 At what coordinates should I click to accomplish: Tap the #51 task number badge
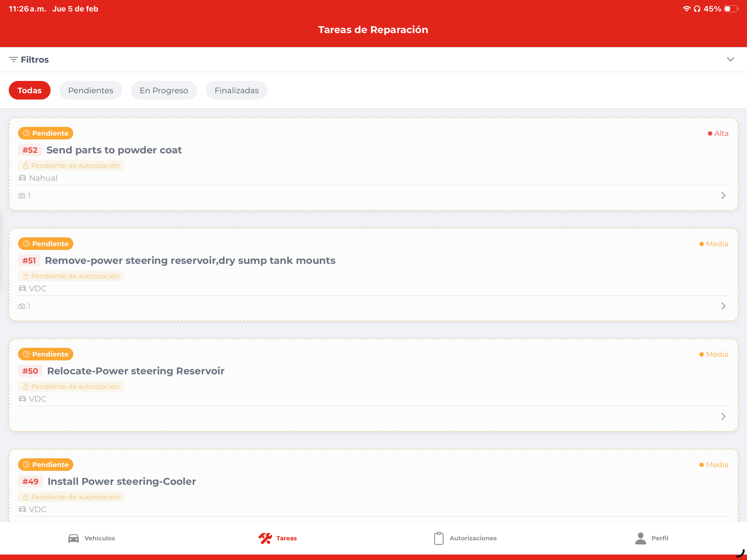(x=29, y=260)
